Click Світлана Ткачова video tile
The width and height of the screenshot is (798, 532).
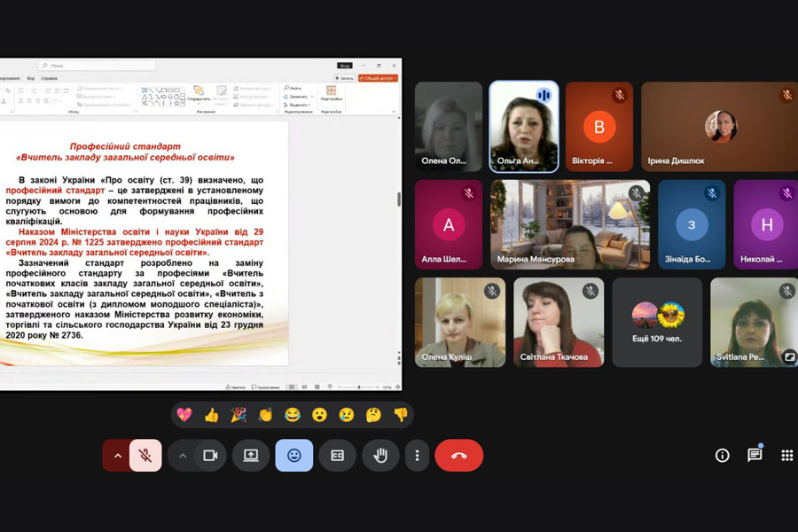coord(559,322)
